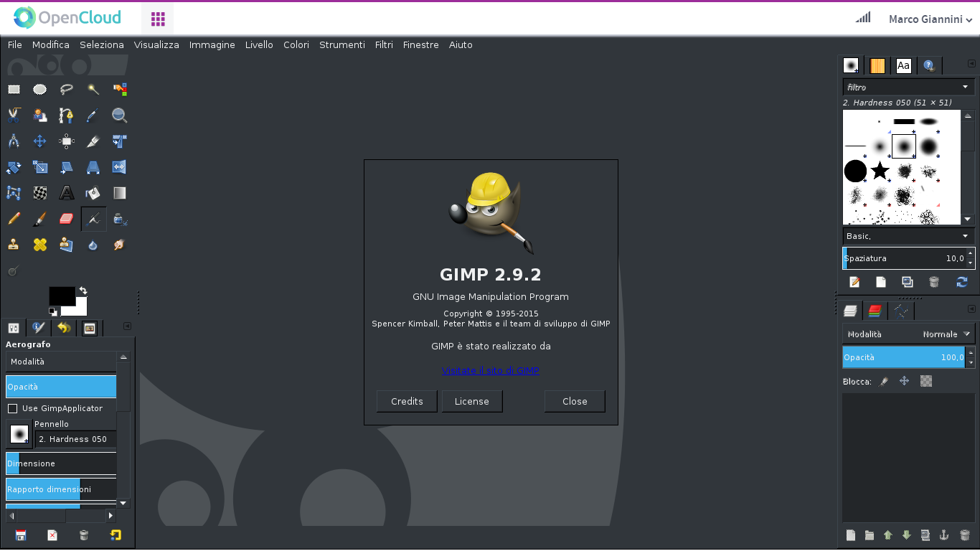Open the layers dock tab configuration menu
This screenshot has height=551, width=980.
[971, 309]
